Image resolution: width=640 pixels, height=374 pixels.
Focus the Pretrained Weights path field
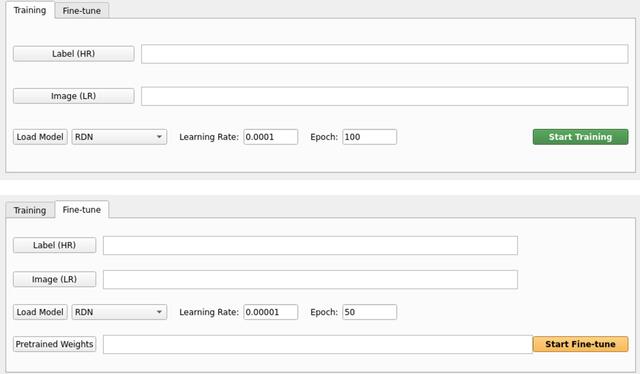click(318, 344)
